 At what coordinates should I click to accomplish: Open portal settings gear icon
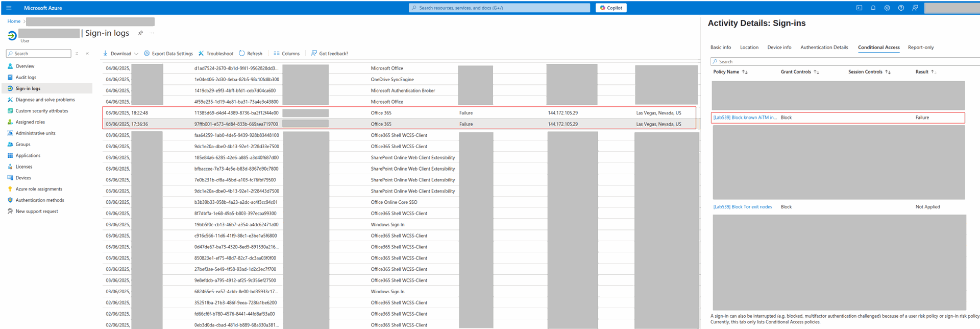click(887, 8)
